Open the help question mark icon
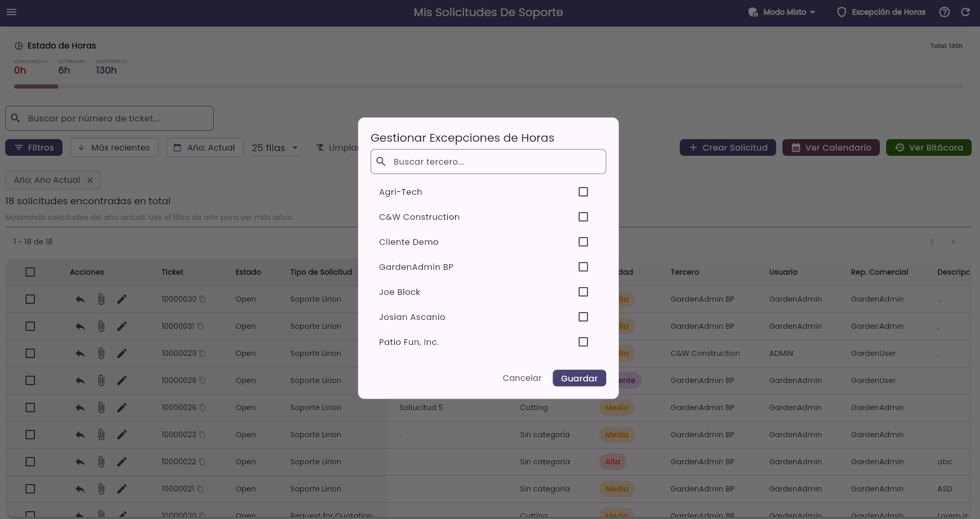The height and width of the screenshot is (519, 980). pyautogui.click(x=944, y=12)
